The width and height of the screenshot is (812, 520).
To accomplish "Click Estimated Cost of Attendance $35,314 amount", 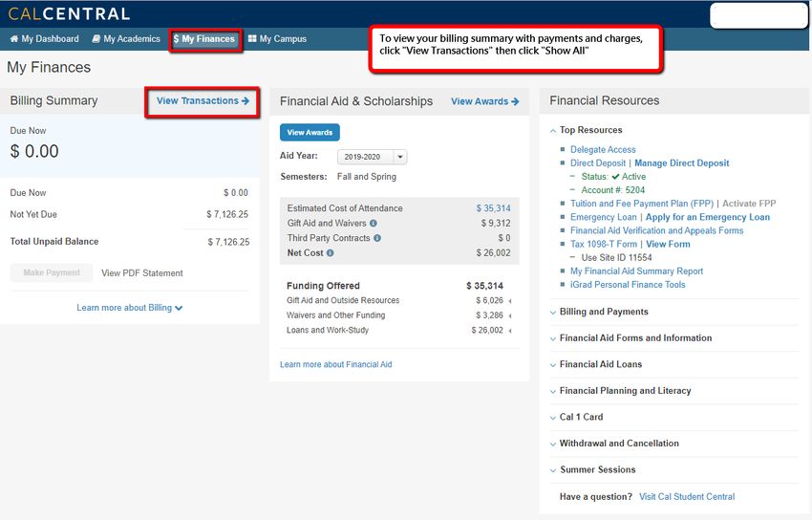I will pyautogui.click(x=493, y=208).
